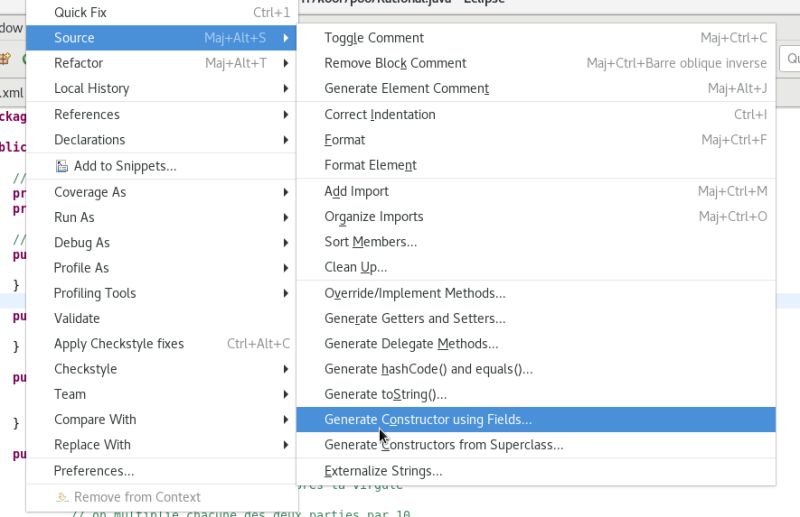Viewport: 800px width, 517px height.
Task: Open Compare With menu entry
Action: pos(161,420)
